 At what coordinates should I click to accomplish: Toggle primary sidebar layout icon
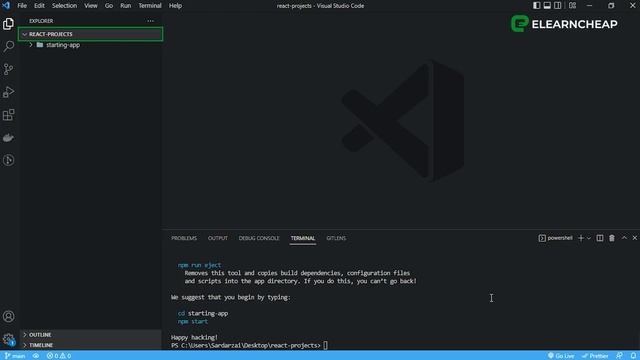[537, 5]
